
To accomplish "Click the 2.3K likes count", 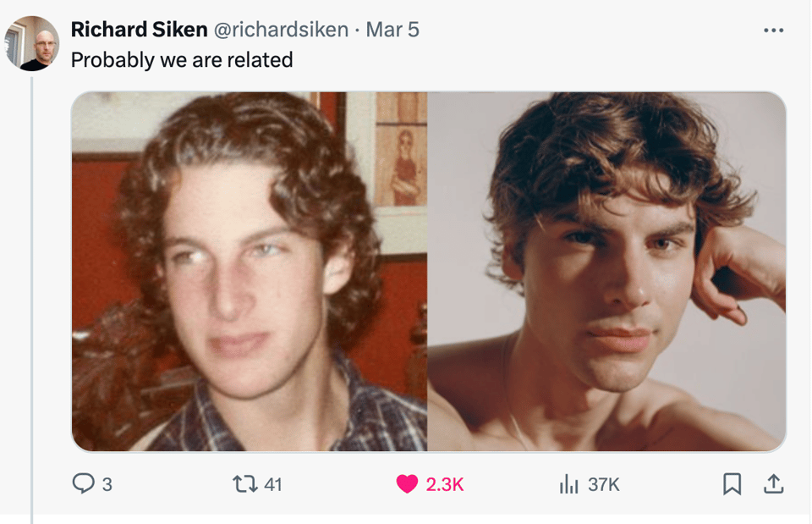I will 444,484.
